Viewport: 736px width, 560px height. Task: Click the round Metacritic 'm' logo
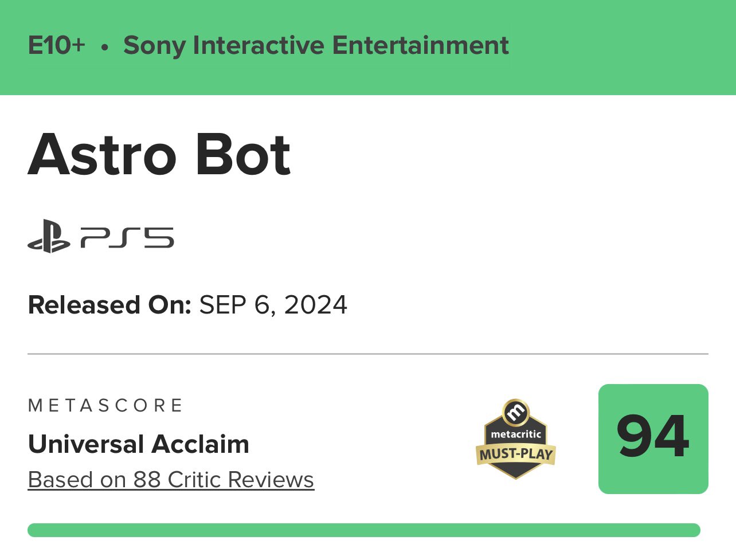(x=516, y=412)
